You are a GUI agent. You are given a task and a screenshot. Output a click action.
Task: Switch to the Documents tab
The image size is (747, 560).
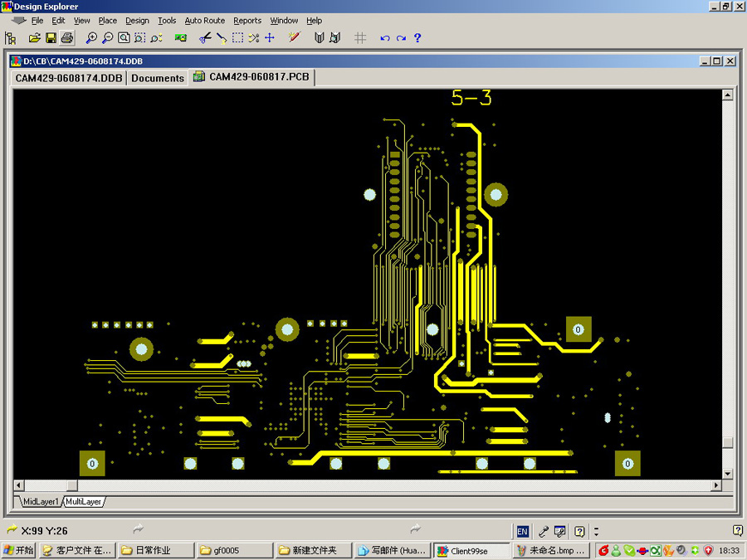click(157, 78)
